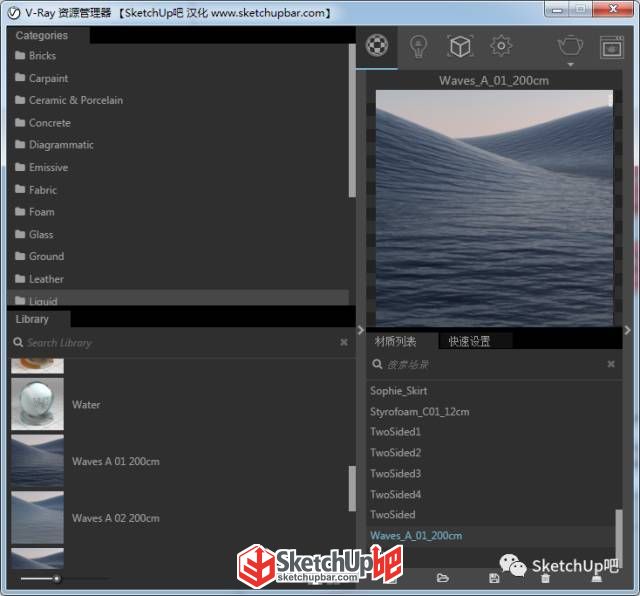
Task: Open the Lights tab bulb icon
Action: pyautogui.click(x=418, y=47)
